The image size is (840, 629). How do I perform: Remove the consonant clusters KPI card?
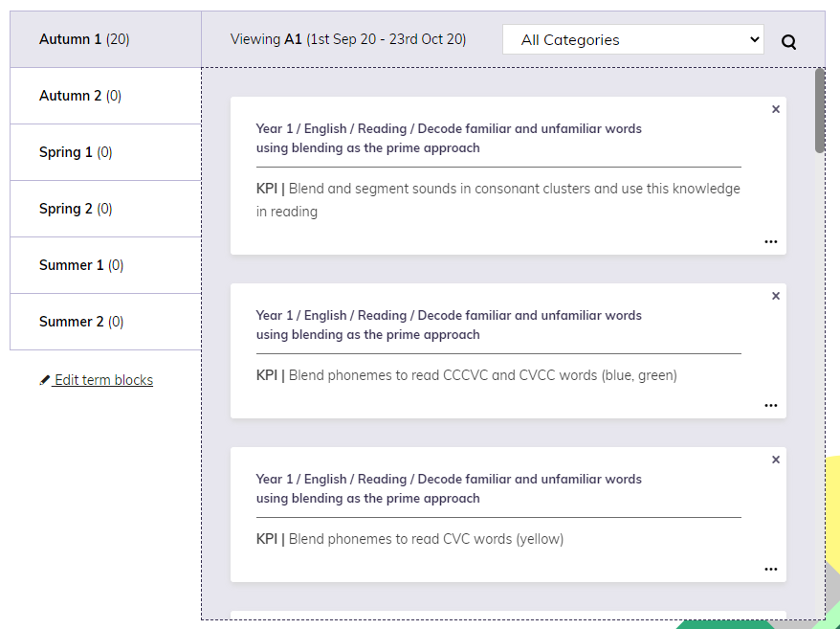(776, 109)
